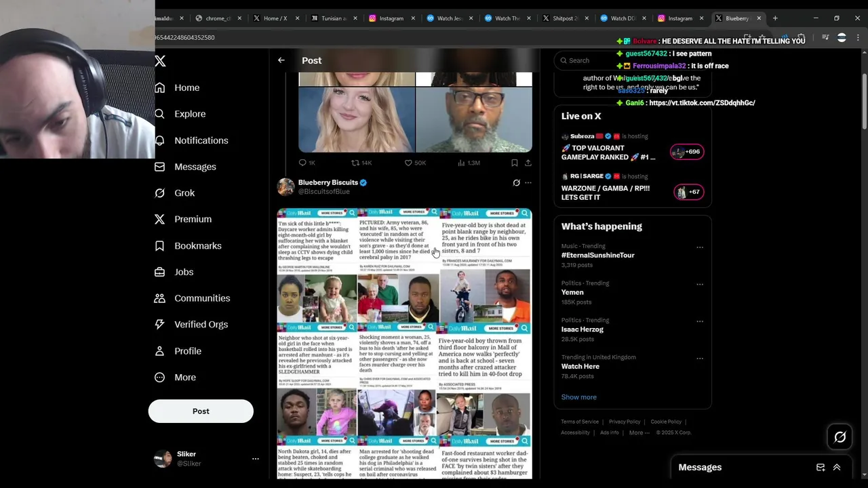This screenshot has width=868, height=488.
Task: Open Grok from the sidebar
Action: (x=174, y=193)
